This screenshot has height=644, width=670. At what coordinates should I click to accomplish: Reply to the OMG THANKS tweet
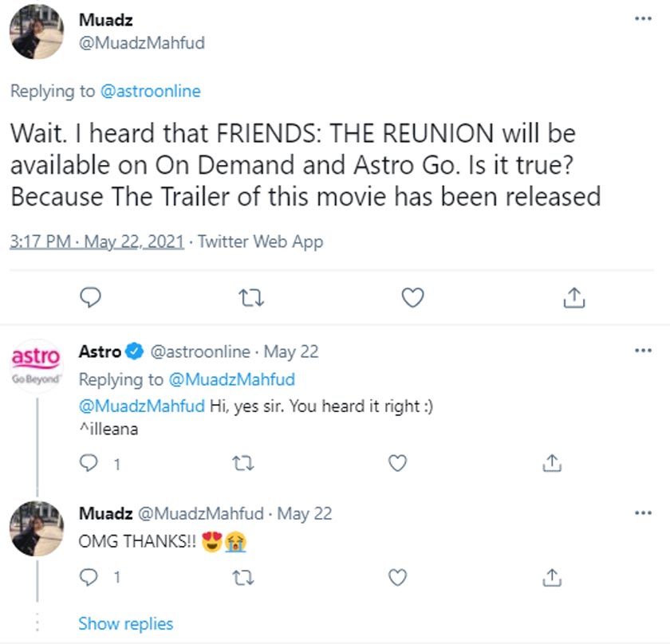point(91,575)
